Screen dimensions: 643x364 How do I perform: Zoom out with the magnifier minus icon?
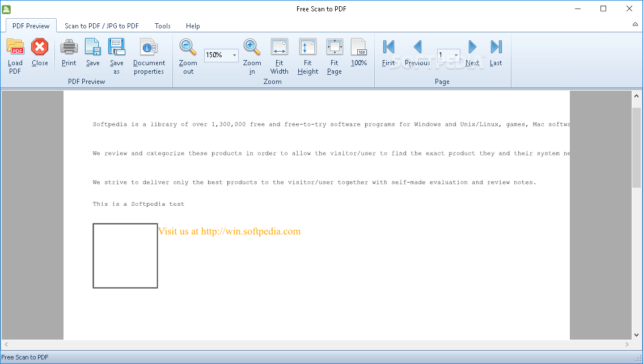(x=188, y=46)
